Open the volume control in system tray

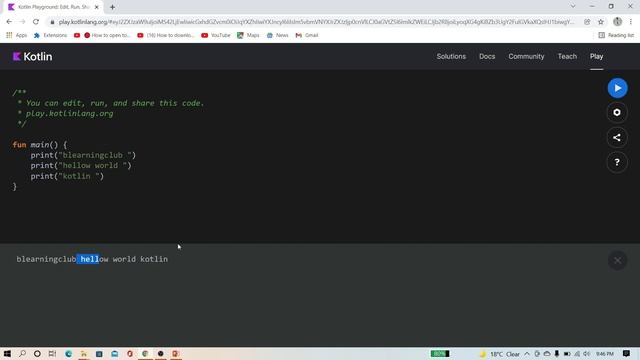point(587,354)
